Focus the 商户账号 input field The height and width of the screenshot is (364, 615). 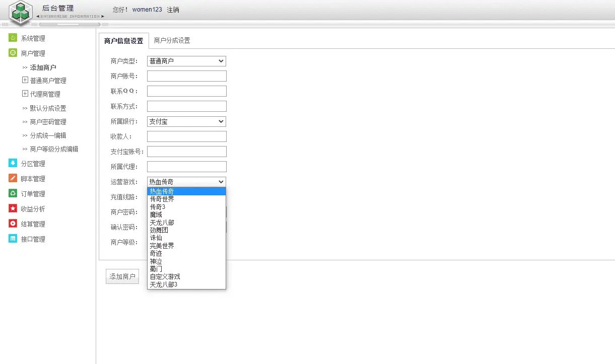(x=187, y=76)
